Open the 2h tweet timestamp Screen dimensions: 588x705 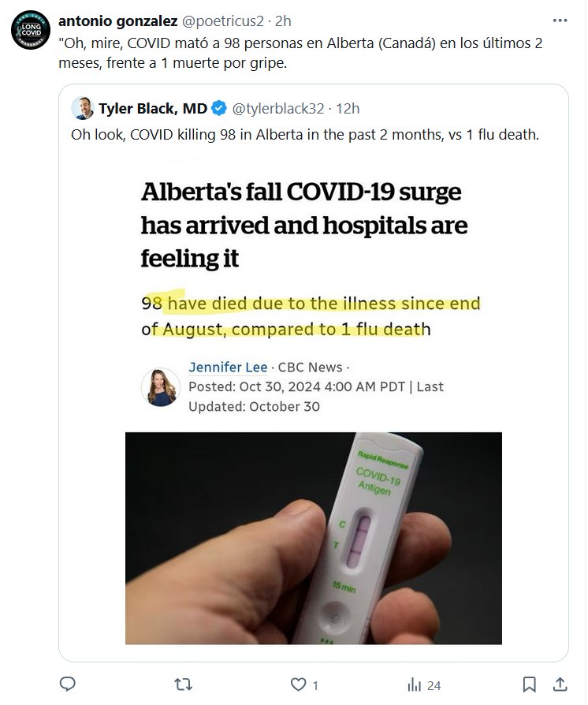[x=283, y=21]
